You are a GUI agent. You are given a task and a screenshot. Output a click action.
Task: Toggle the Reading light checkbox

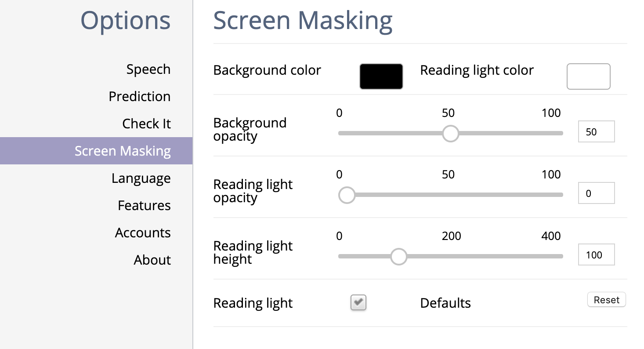pyautogui.click(x=358, y=302)
